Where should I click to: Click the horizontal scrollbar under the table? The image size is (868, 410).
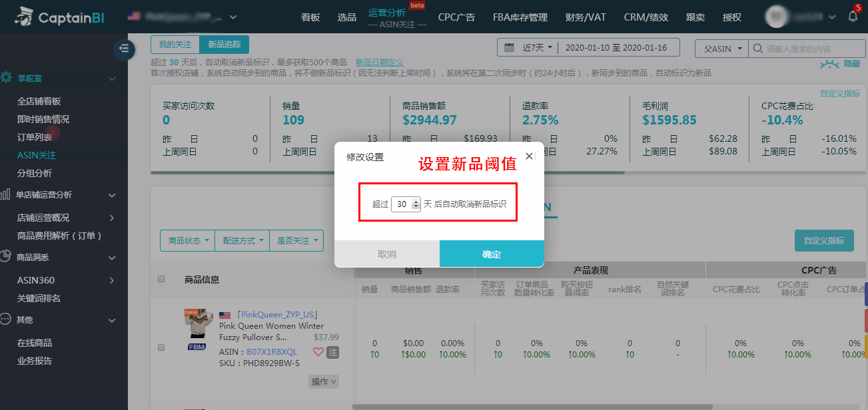pos(532,407)
